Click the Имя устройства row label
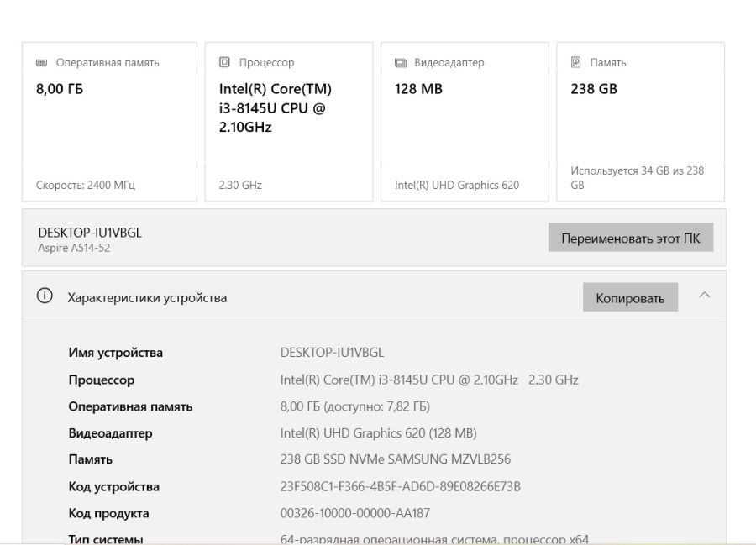The image size is (756, 545). 115,353
